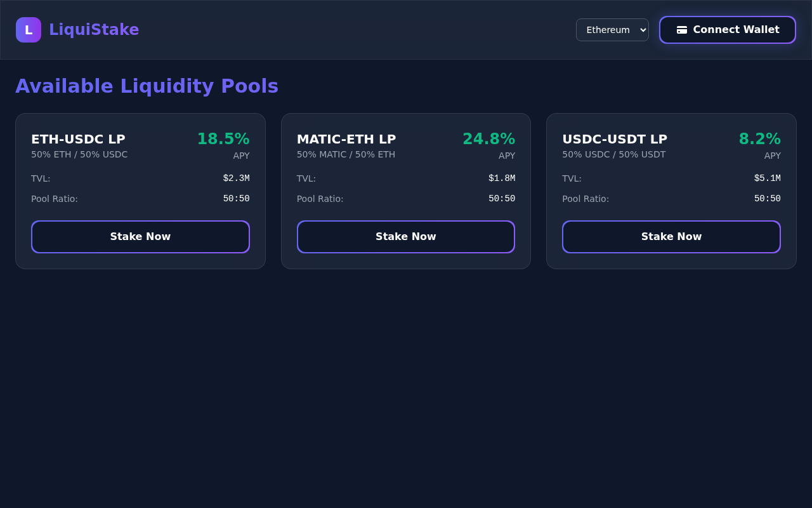Screen dimensions: 812x508
Task: Select the 18.5% APY figure for ETH-USDC
Action: click(x=223, y=138)
